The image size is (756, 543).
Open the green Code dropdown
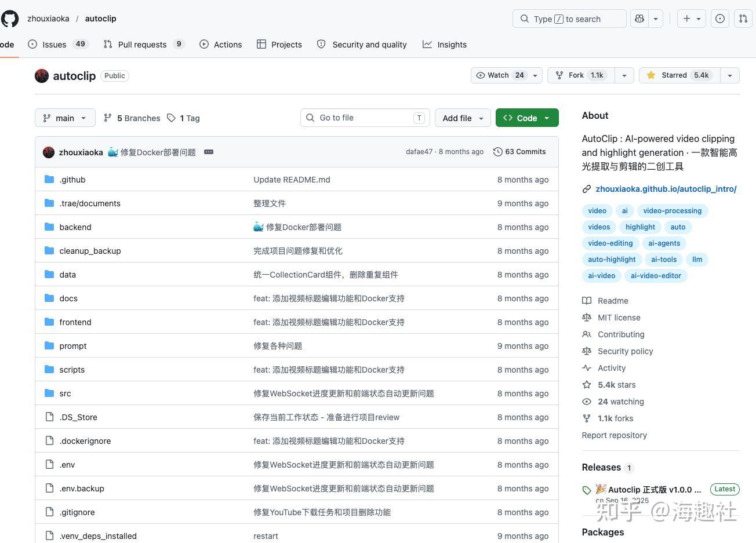coord(527,118)
